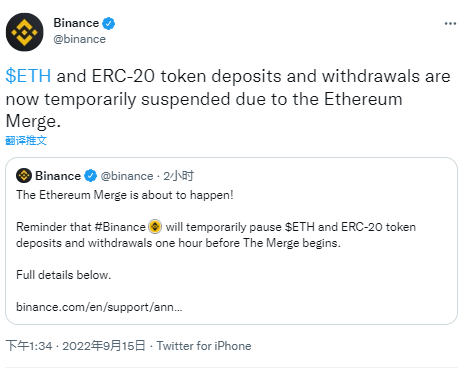Open the binance.com/en/support/ann... link
Image resolution: width=461 pixels, height=371 pixels.
pyautogui.click(x=99, y=307)
